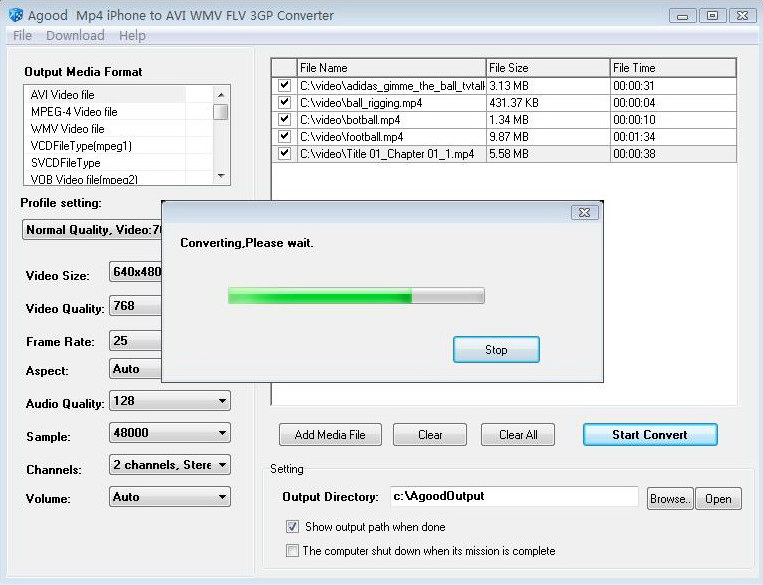The width and height of the screenshot is (763, 585).
Task: Click the format list scroll down arrow
Action: pos(221,176)
